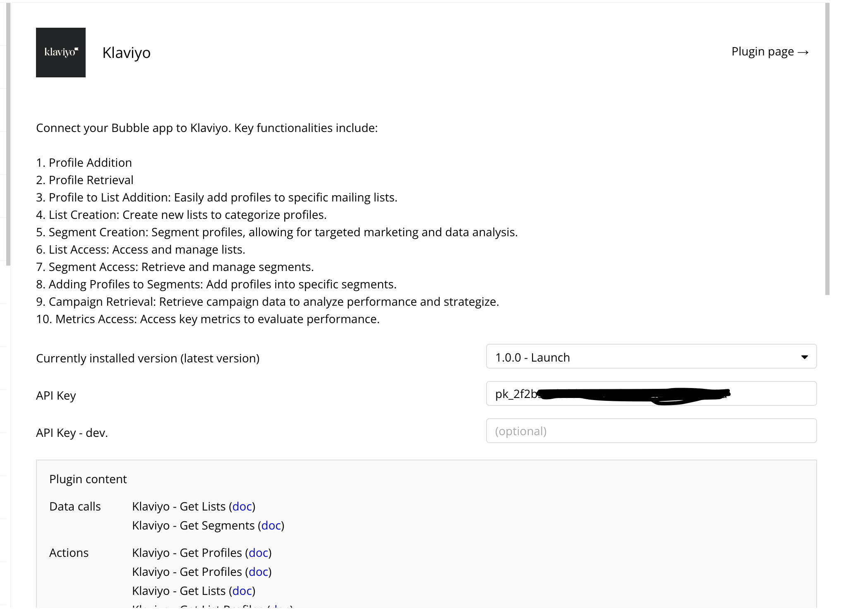Click the 'Actions' label
Viewport: 851px width, 616px height.
(x=69, y=553)
